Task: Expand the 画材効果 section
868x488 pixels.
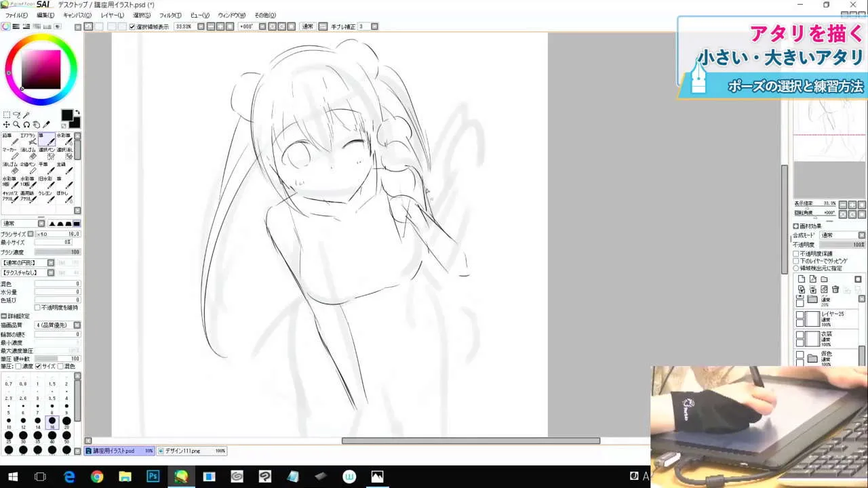Action: [x=796, y=226]
